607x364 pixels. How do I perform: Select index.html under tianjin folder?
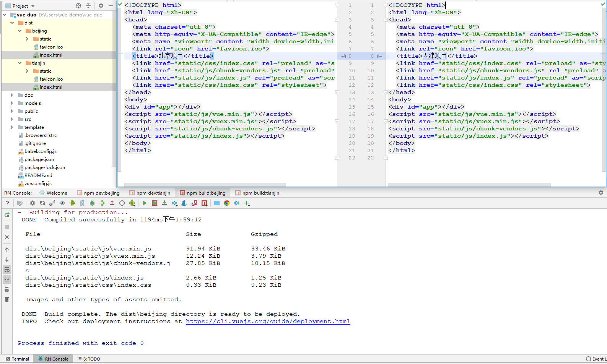51,87
